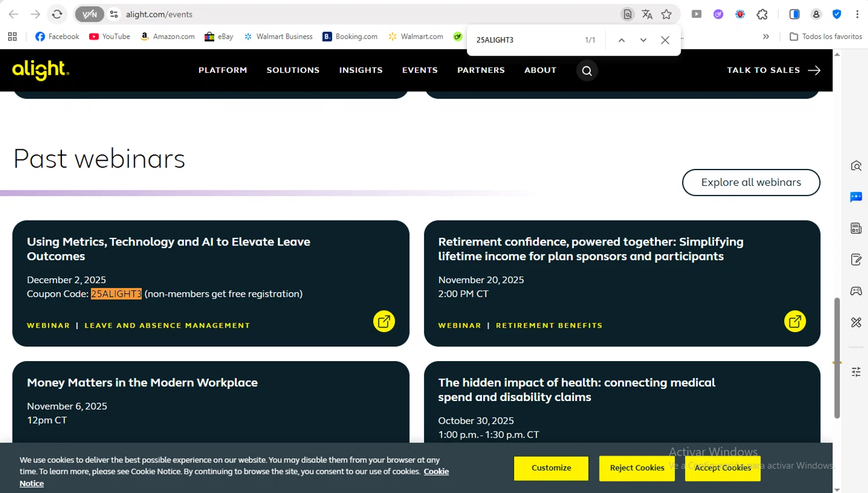Open the VPN badge in address bar
Image resolution: width=868 pixels, height=493 pixels.
[x=90, y=14]
